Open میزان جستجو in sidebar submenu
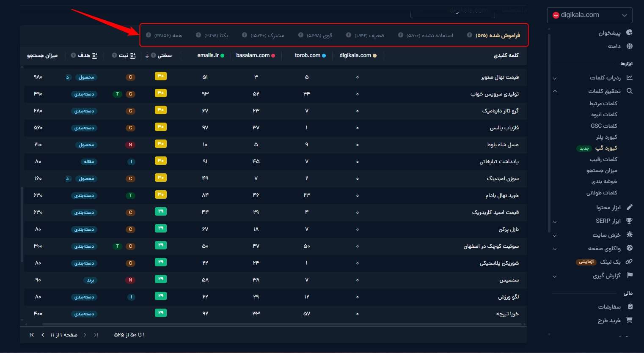 tap(602, 170)
